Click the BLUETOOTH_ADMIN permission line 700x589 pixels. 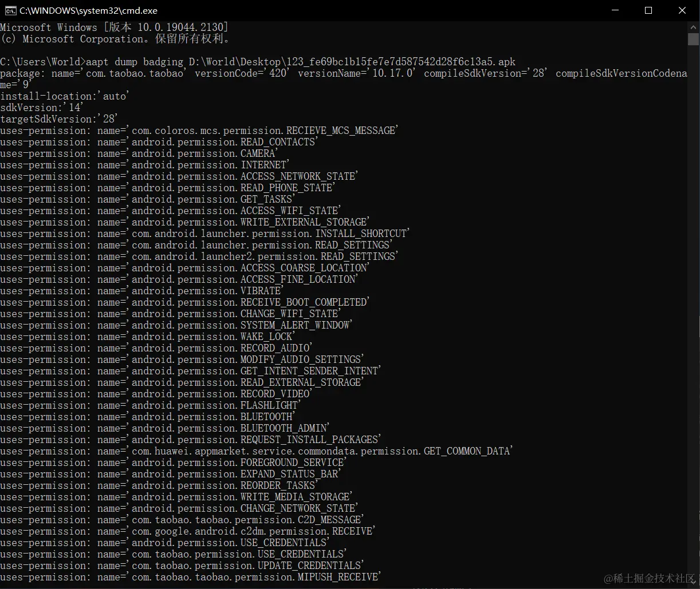coord(165,428)
